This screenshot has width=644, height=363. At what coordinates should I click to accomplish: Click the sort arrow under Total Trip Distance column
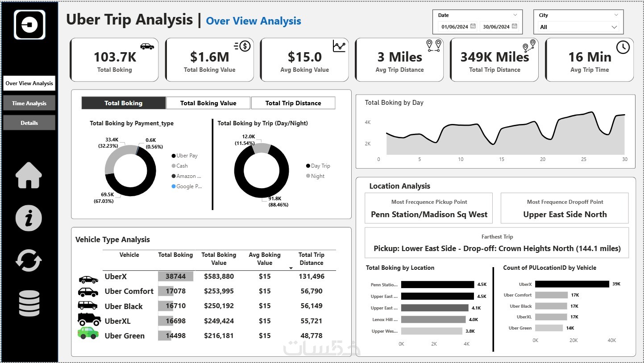[291, 268]
